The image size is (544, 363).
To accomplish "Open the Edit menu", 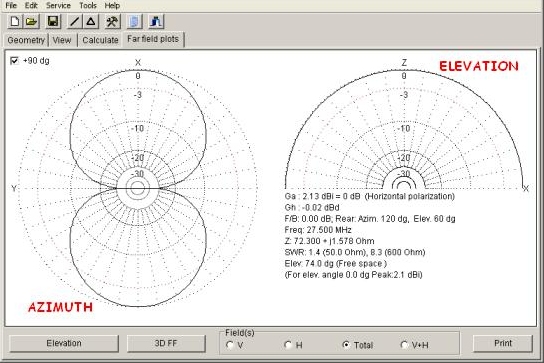I will (31, 6).
